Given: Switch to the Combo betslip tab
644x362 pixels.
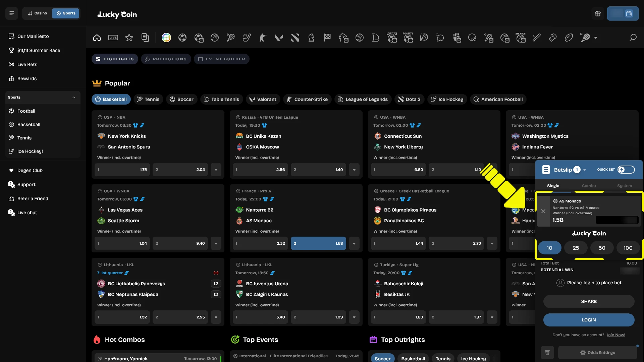Looking at the screenshot, I should 589,186.
